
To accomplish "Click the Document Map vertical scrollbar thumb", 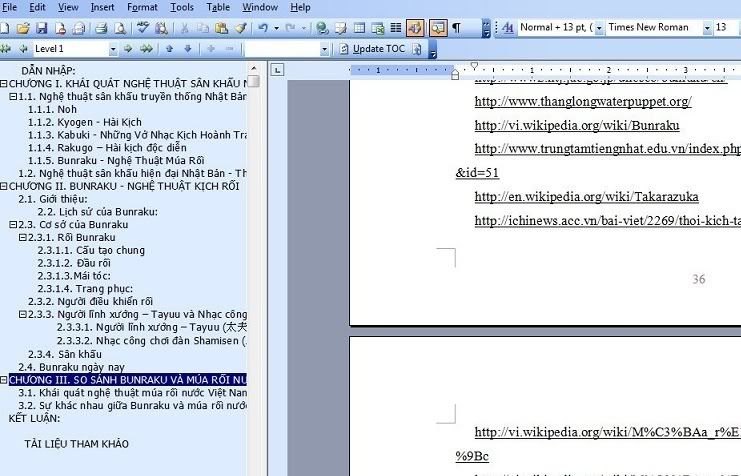I will [254, 82].
